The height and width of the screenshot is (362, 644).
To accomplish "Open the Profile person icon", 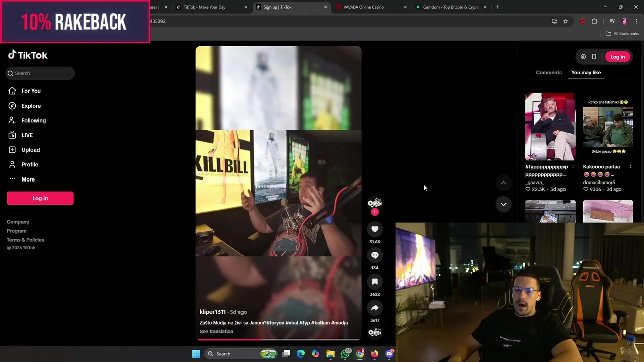I will click(12, 164).
